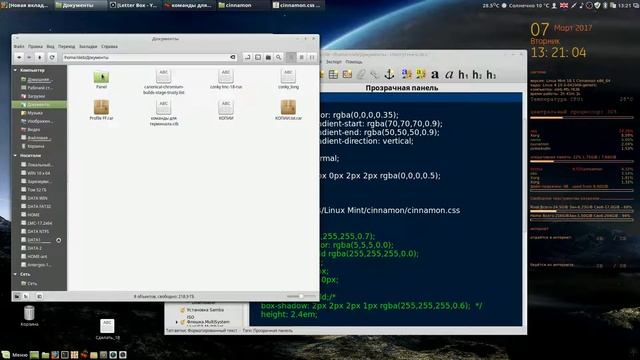The height and width of the screenshot is (360, 640).
Task: Open the Меню button on the bottom panel
Action: (15, 355)
